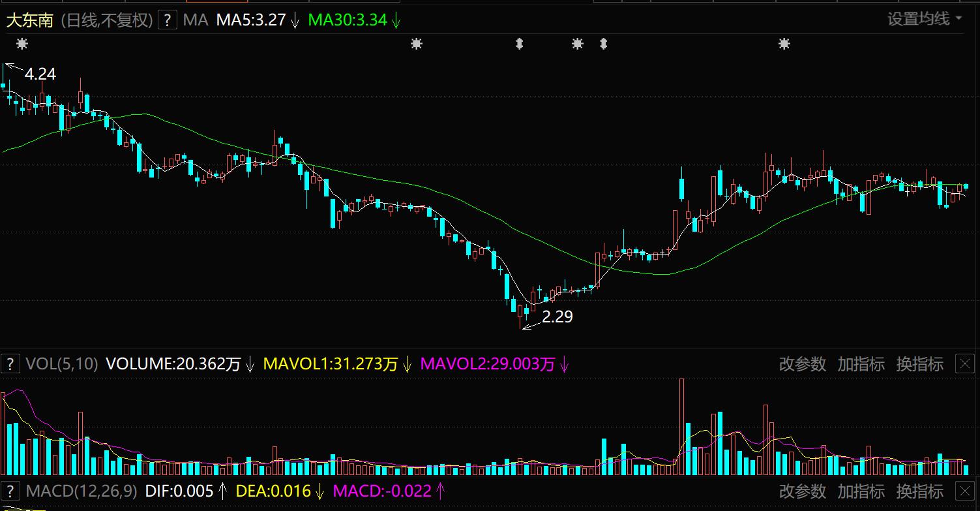This screenshot has height=511, width=980.
Task: Click the stock name 大东南
Action: pyautogui.click(x=30, y=20)
